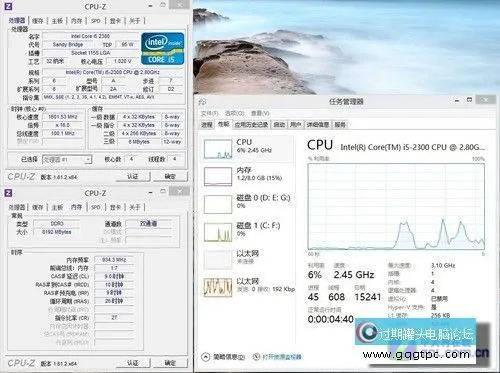Click the CPU-Z title icon of the processor window
The height and width of the screenshot is (373, 500).
[9, 6]
